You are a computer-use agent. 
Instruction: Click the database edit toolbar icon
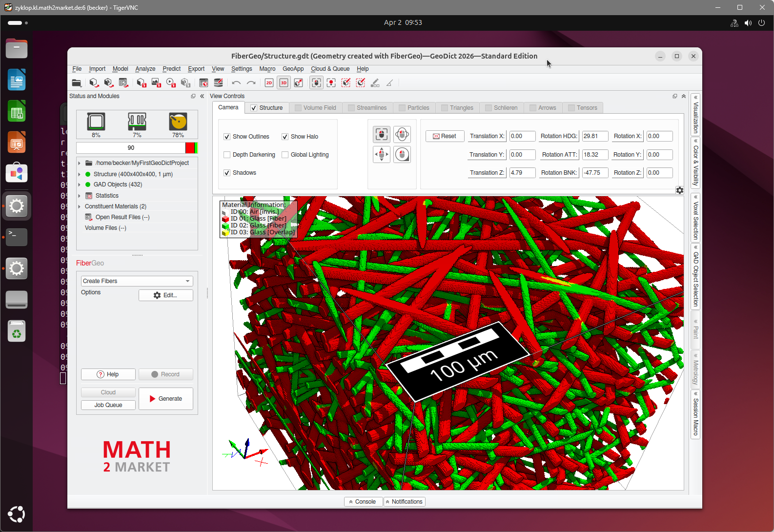(x=219, y=83)
